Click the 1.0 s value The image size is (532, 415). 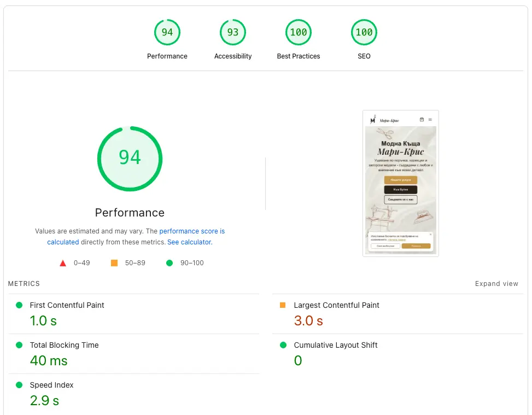click(x=43, y=320)
